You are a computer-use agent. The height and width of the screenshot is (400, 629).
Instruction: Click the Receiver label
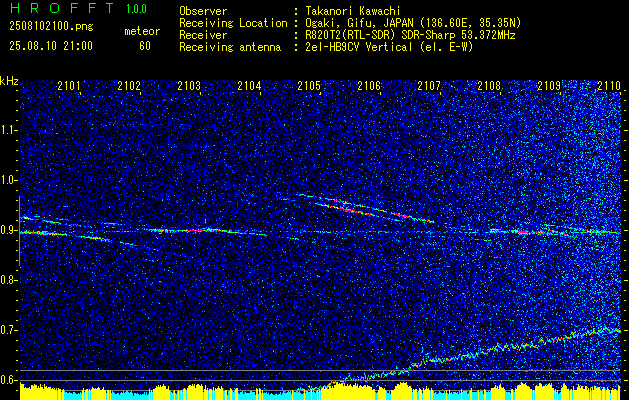[x=203, y=35]
